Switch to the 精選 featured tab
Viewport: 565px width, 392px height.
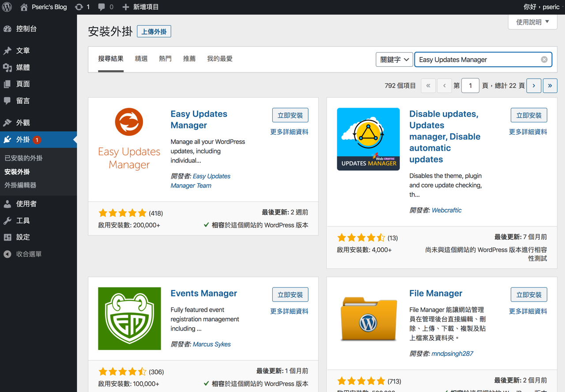(141, 59)
